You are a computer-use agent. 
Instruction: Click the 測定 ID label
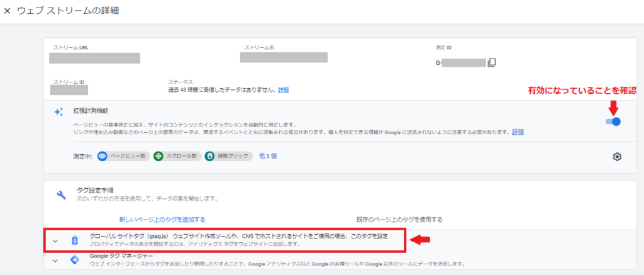coord(443,48)
